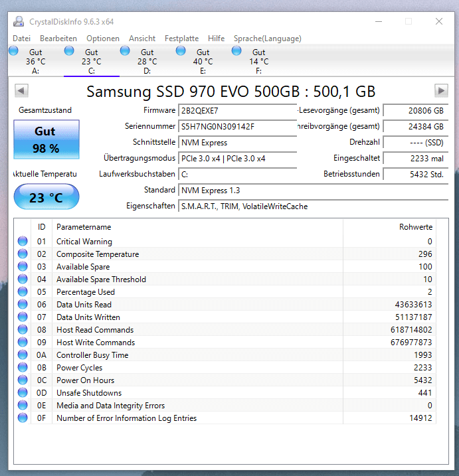The image size is (459, 476).
Task: Click the Schnittstelle field NVM Express
Action: tap(237, 142)
